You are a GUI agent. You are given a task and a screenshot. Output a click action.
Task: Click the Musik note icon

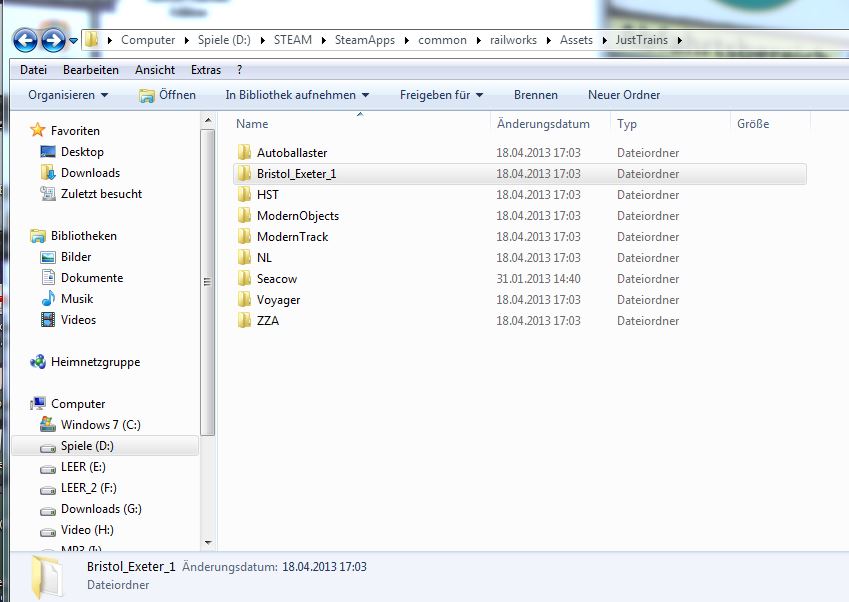tap(48, 298)
